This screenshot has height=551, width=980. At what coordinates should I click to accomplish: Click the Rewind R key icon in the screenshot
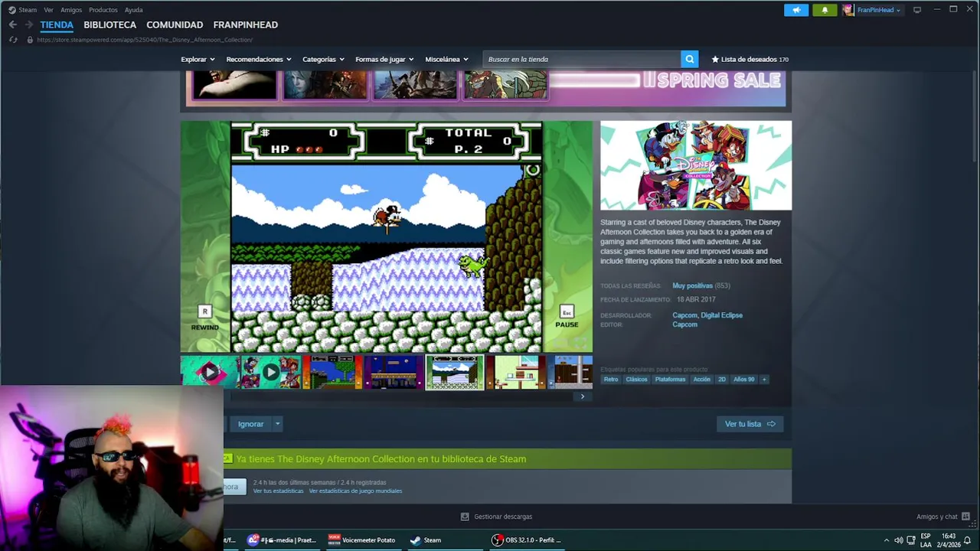(204, 311)
